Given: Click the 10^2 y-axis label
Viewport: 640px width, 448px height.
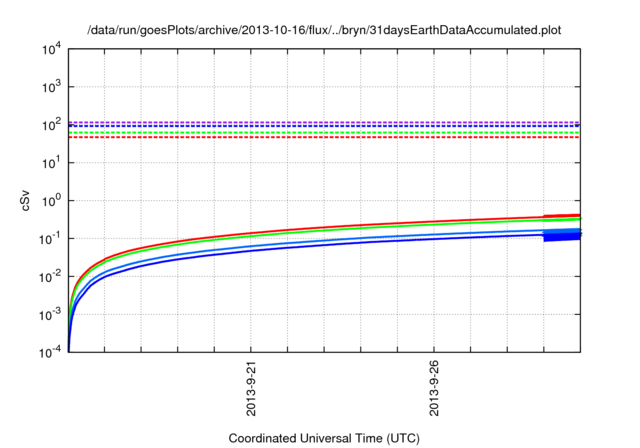Looking at the screenshot, I should pos(52,124).
